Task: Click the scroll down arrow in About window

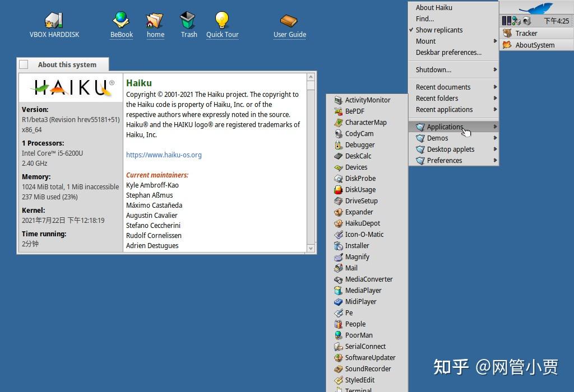Action: [311, 249]
